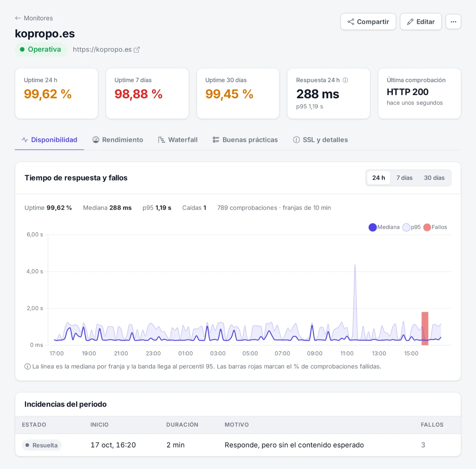Viewport: 476px width, 469px height.
Task: Click the Resuelta incident status badge
Action: tap(42, 445)
